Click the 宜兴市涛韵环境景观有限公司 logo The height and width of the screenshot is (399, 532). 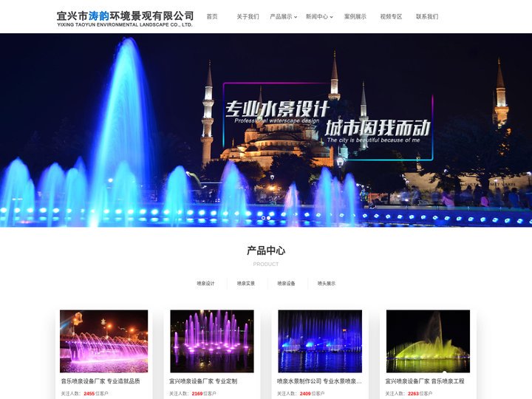pyautogui.click(x=125, y=18)
